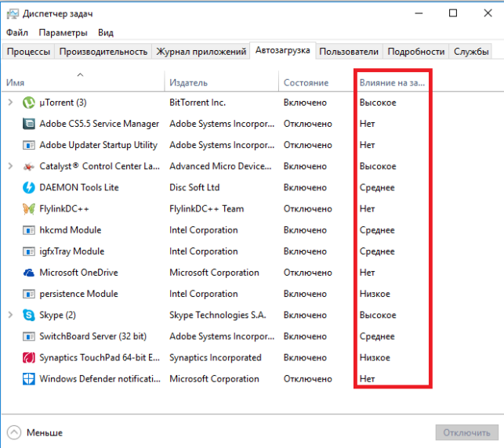The width and height of the screenshot is (504, 448).
Task: Maximize the Диспетчер задач window
Action: [x=453, y=13]
